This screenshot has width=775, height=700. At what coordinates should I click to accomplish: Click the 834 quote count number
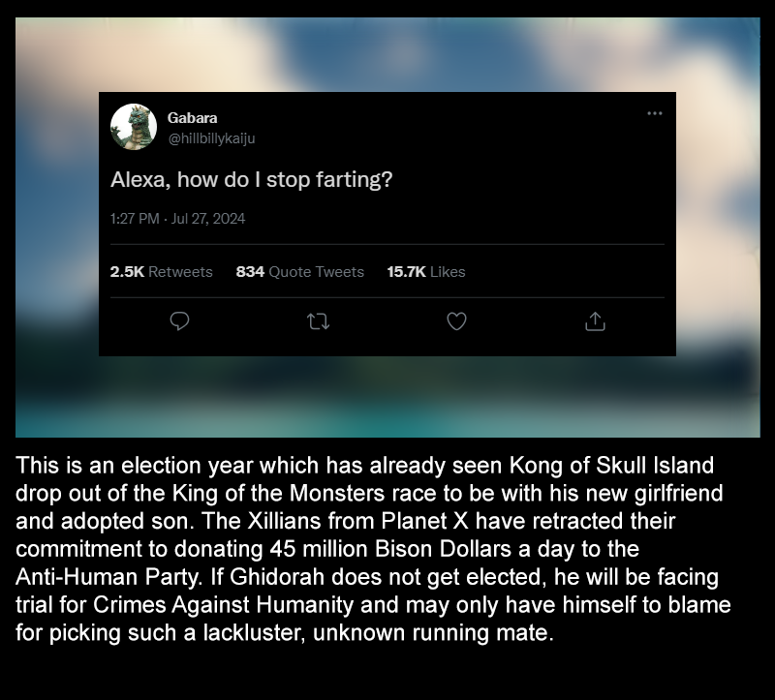point(250,272)
